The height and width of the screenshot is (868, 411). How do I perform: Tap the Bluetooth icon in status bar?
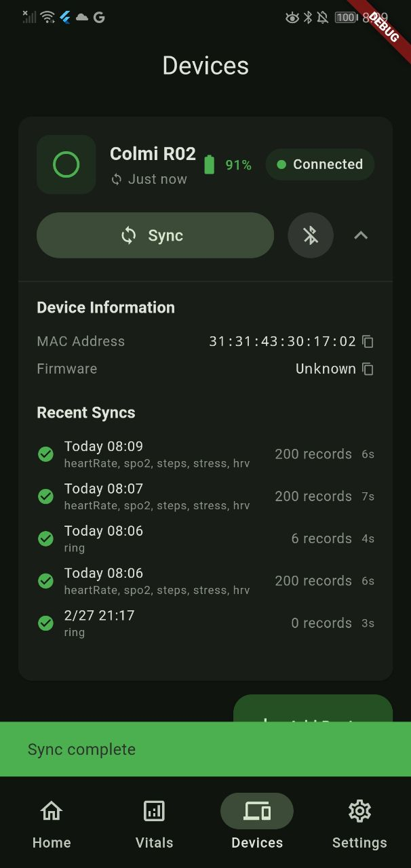[x=307, y=18]
